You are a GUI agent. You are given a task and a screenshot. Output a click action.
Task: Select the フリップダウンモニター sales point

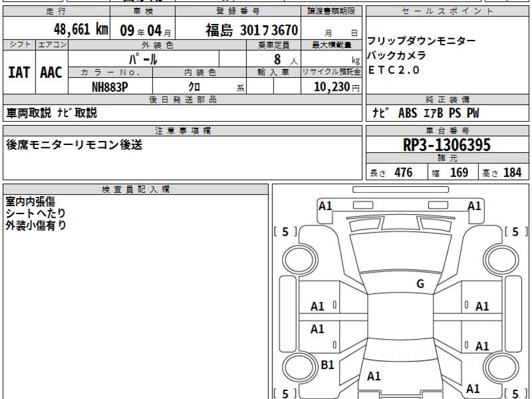click(x=422, y=42)
